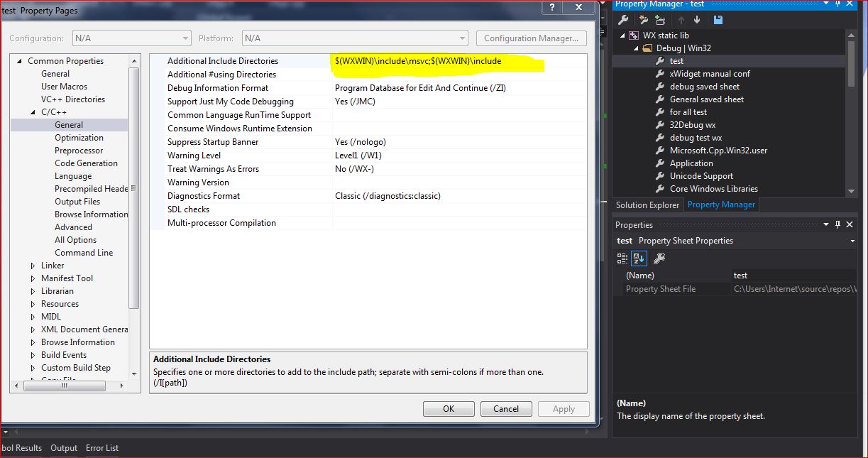Screen dimensions: 868x458
Task: Open property sheet settings with the wrench icon
Action: 623,20
